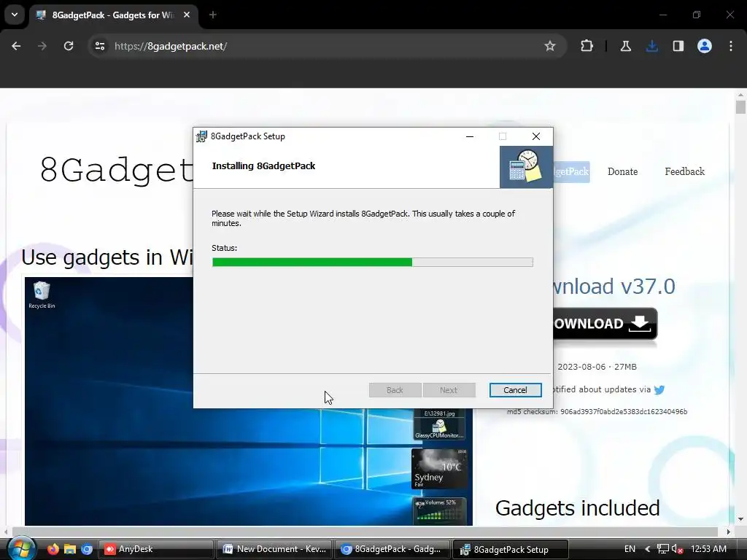Click the Recycle Bin in the preview image
747x560 pixels.
click(42, 295)
